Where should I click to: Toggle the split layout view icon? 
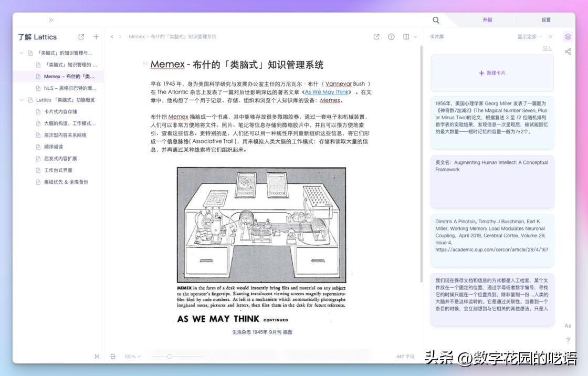(406, 37)
